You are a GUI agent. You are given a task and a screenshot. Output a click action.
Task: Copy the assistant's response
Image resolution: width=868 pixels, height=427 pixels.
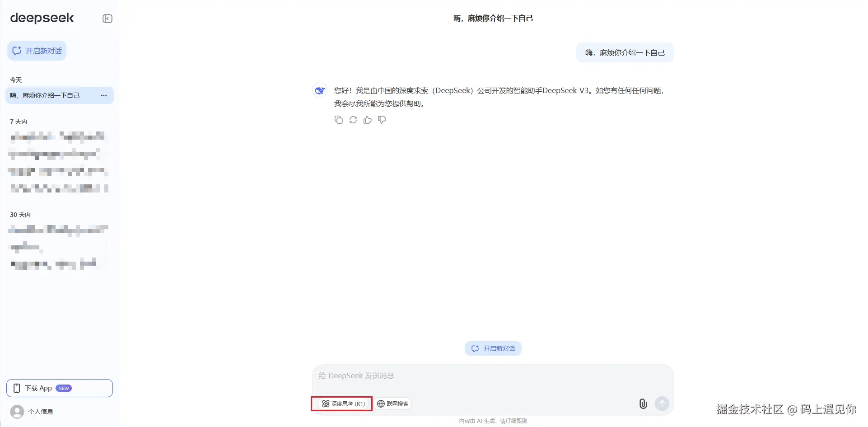[339, 120]
